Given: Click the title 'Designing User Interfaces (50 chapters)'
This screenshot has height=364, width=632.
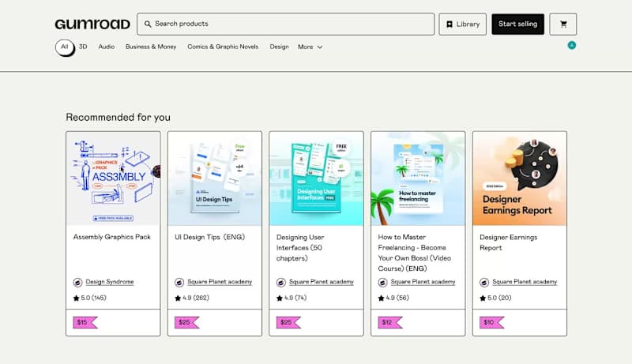Looking at the screenshot, I should point(300,248).
